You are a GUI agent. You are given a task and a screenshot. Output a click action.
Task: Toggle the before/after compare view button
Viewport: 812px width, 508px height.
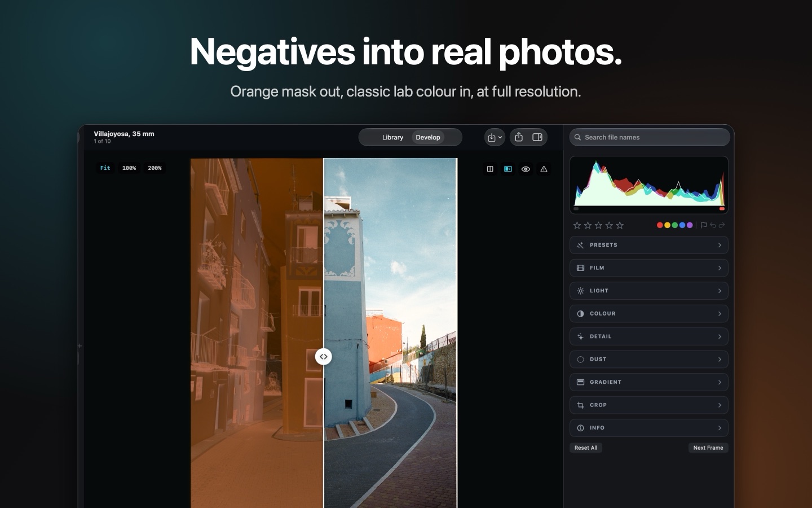coord(508,169)
